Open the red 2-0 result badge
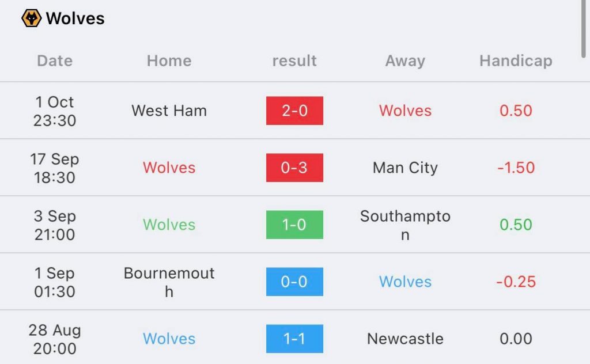590x364 pixels. click(294, 111)
